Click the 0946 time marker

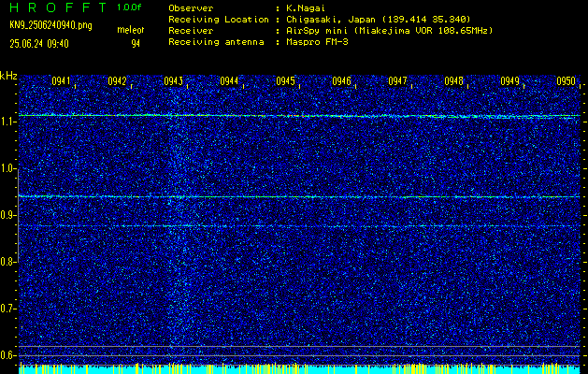tap(341, 80)
